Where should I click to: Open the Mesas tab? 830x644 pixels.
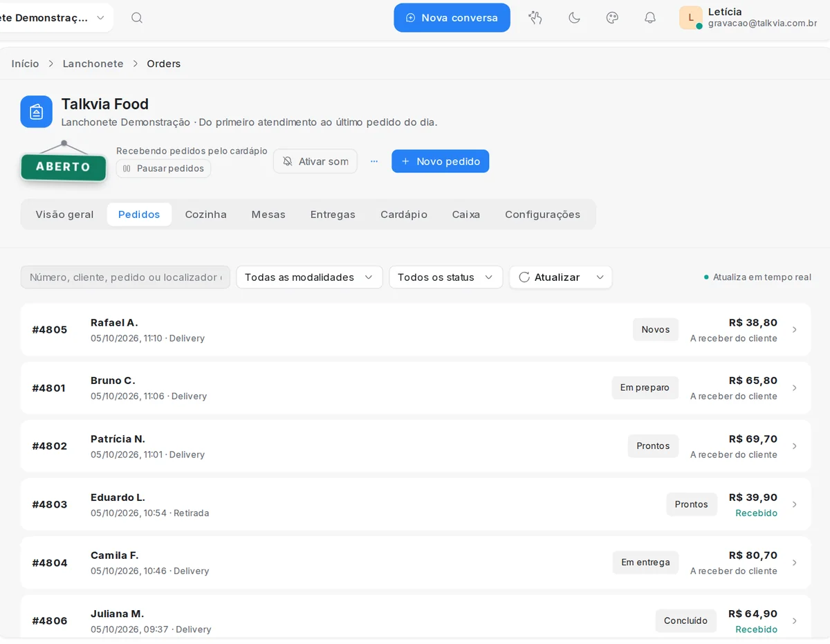(x=268, y=214)
